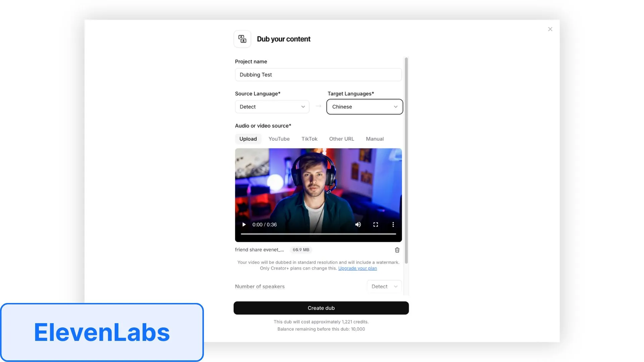Delete uploaded file with trash icon
This screenshot has height=362, width=644.
pos(397,250)
